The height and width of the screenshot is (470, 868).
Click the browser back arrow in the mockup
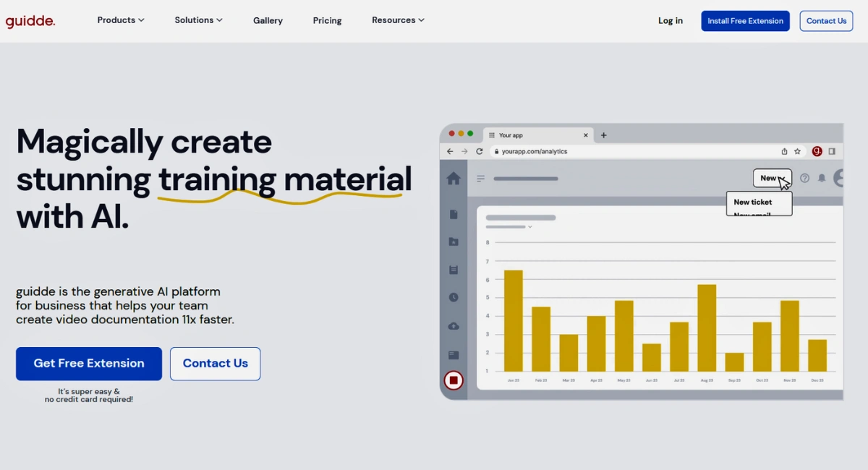pos(450,151)
